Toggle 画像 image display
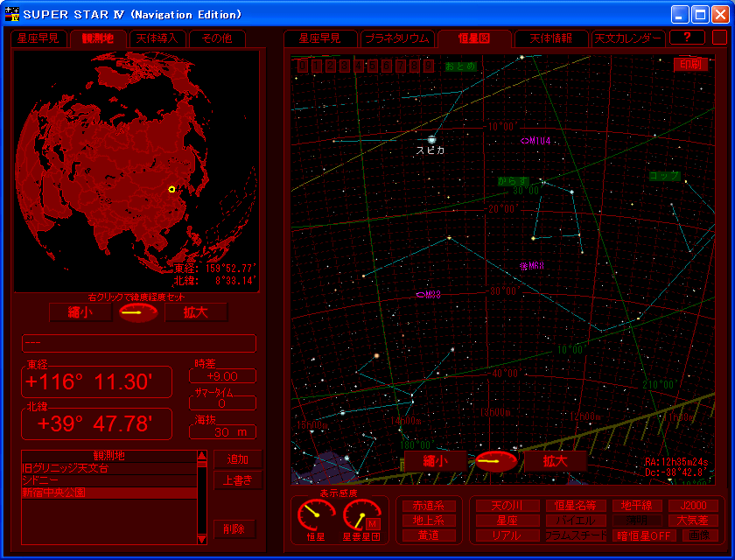This screenshot has height=560, width=735. tap(700, 535)
